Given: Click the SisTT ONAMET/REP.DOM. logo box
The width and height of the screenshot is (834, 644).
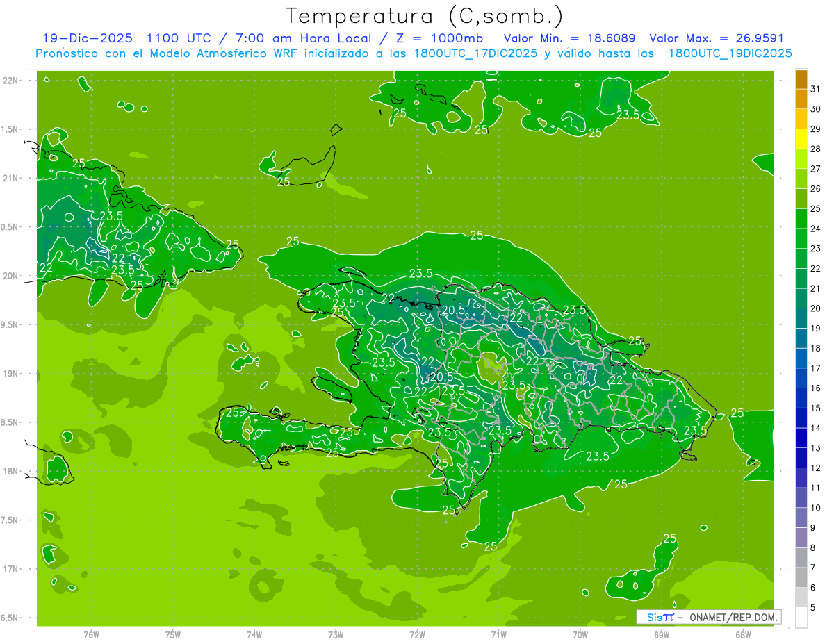Looking at the screenshot, I should 708,617.
